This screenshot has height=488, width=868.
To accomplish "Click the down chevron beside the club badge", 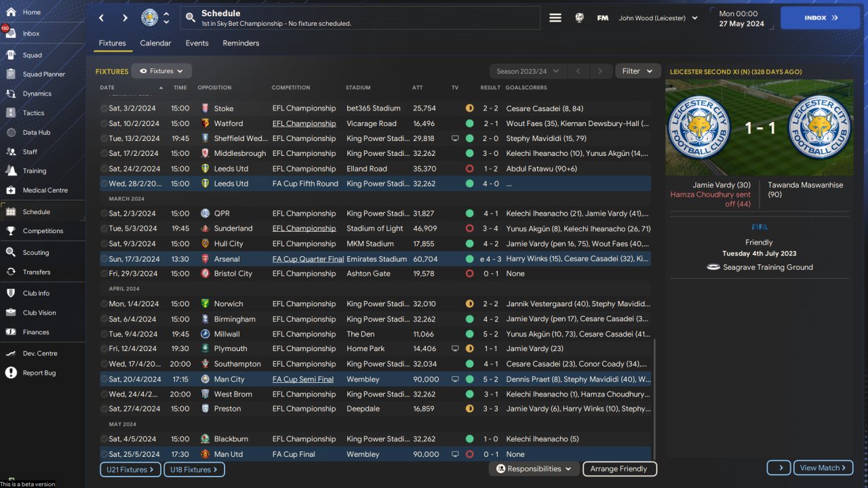I will (x=167, y=22).
